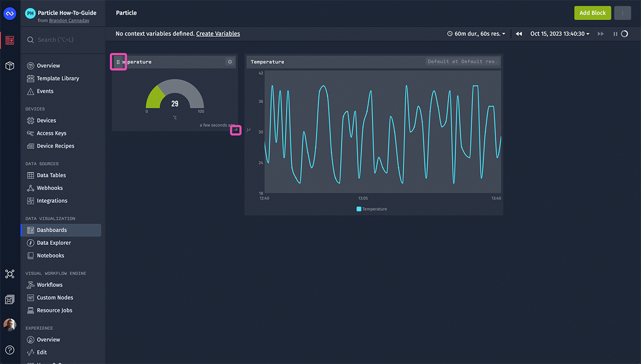Step back in time with rewind arrows

click(x=519, y=34)
